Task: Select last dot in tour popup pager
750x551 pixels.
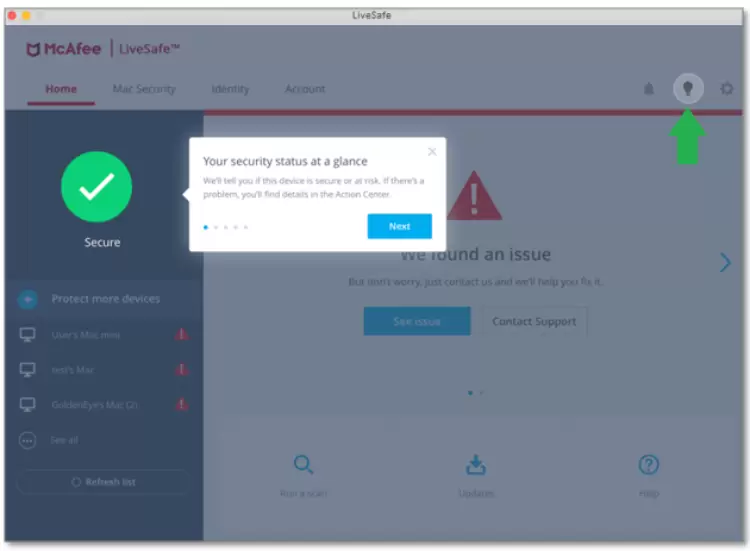Action: coord(246,227)
